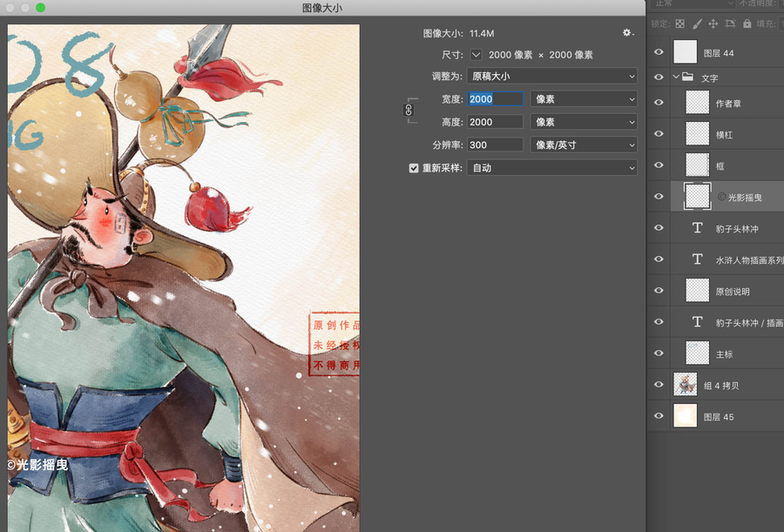This screenshot has width=784, height=532.
Task: Click the T icon beside the plain 豹子头林冲 layer
Action: (x=697, y=228)
